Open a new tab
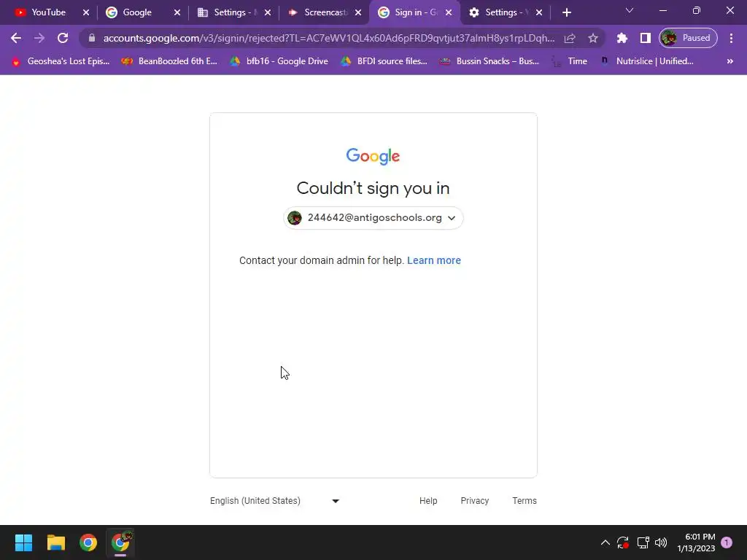 tap(566, 12)
